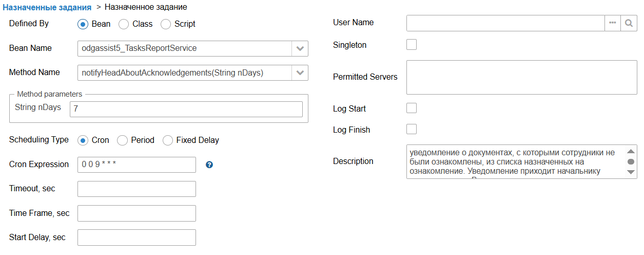Open the Method Name dropdown arrow
The image size is (644, 255).
[300, 72]
